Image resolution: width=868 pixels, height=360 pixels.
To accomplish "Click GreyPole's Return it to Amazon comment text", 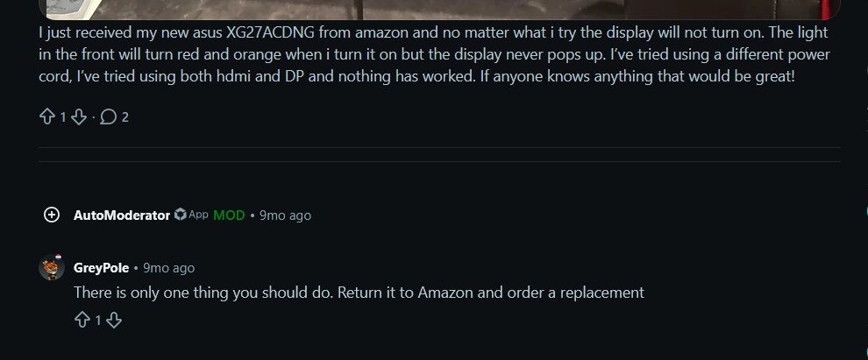I will coord(359,292).
